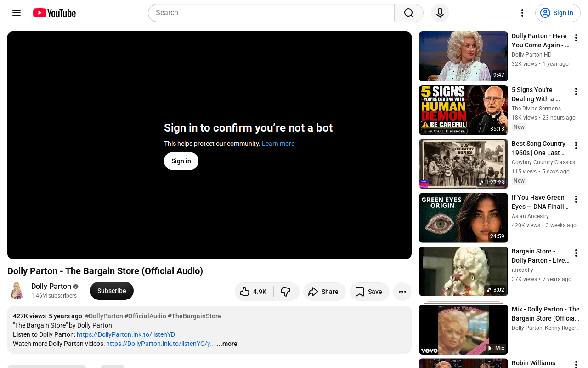Image resolution: width=588 pixels, height=368 pixels.
Task: Open more actions ellipsis beside Save
Action: point(402,292)
